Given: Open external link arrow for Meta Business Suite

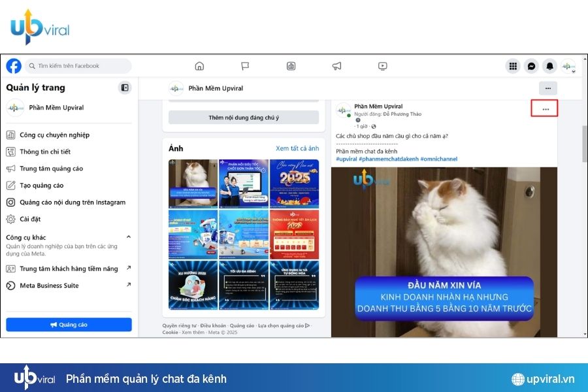Looking at the screenshot, I should [129, 285].
